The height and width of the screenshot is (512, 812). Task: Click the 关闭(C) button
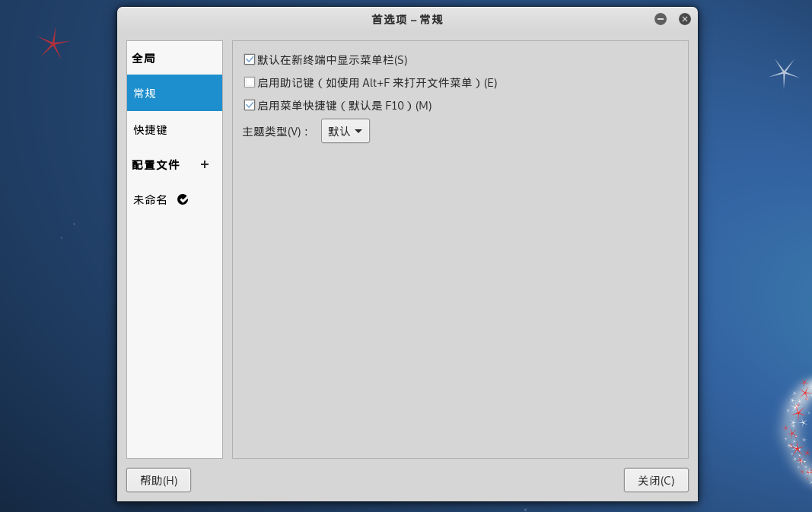click(656, 480)
